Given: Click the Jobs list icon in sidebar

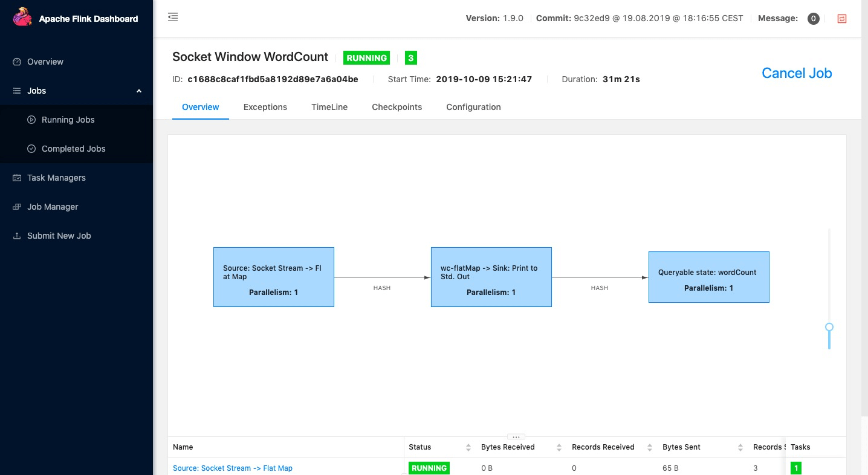Looking at the screenshot, I should [x=17, y=91].
